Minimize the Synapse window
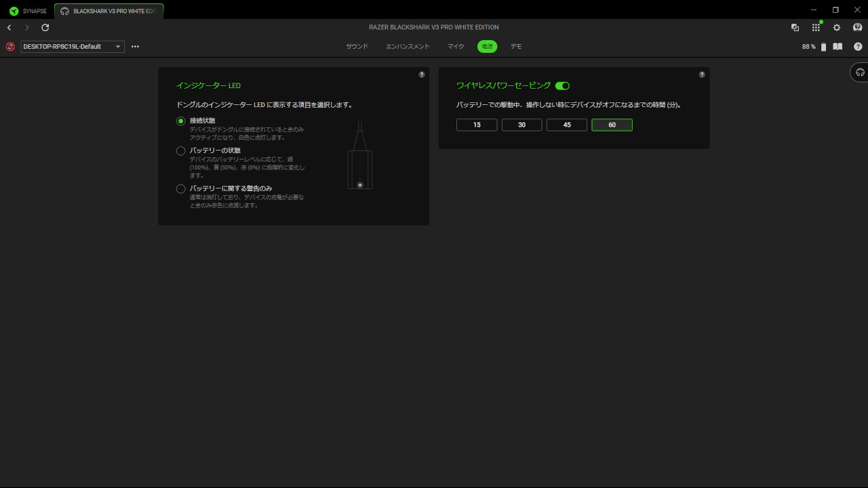This screenshot has height=488, width=868. coord(814,9)
